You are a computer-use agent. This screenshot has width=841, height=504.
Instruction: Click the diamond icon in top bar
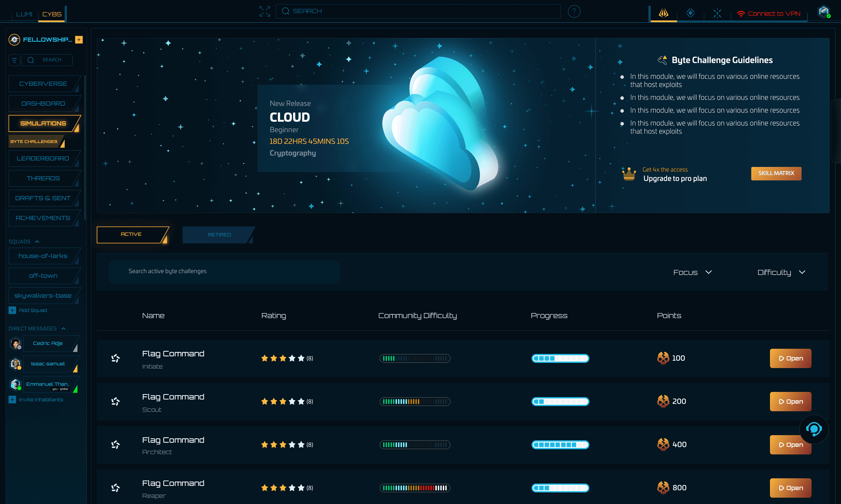point(690,13)
